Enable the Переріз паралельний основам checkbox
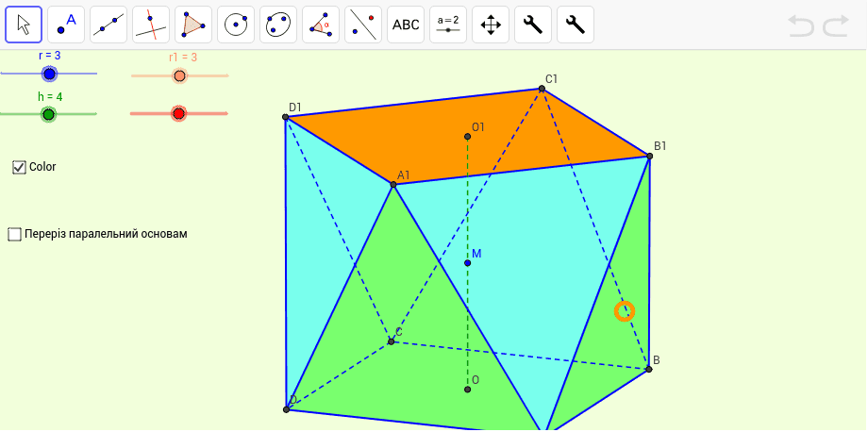The height and width of the screenshot is (432, 868). [x=14, y=234]
